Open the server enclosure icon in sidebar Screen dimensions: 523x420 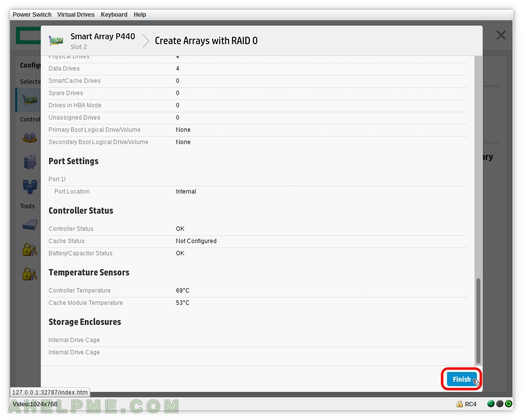point(30,162)
